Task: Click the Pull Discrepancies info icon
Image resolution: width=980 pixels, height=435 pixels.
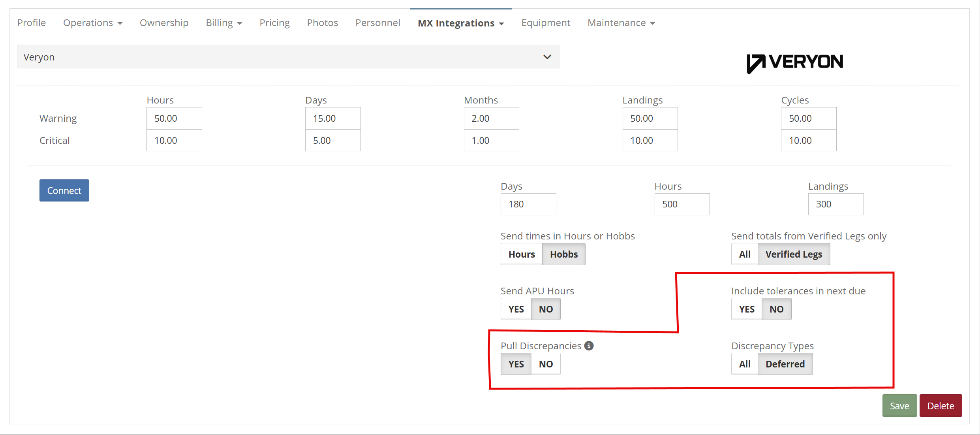Action: tap(589, 346)
